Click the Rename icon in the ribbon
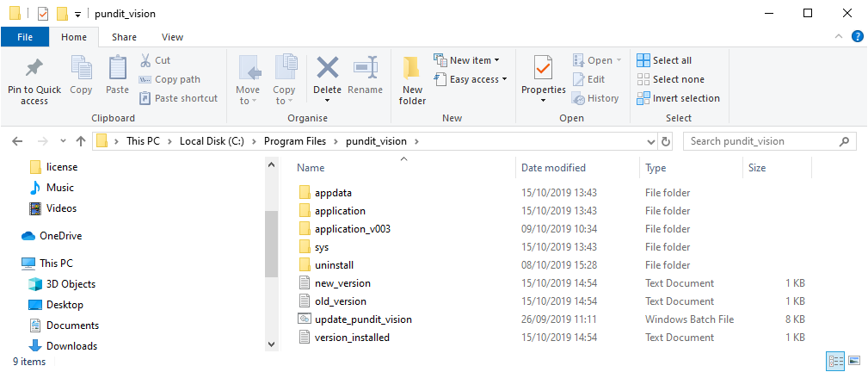The image size is (868, 372). 366,68
